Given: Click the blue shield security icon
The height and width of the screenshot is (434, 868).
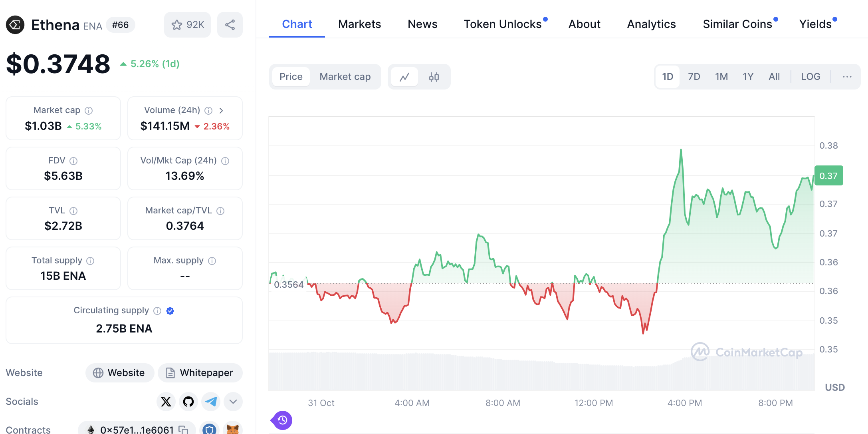Looking at the screenshot, I should pyautogui.click(x=209, y=429).
